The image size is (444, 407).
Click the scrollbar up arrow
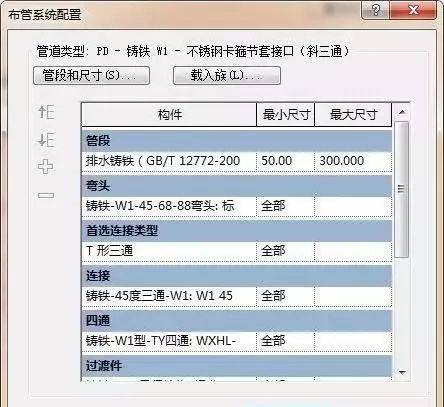pos(402,112)
